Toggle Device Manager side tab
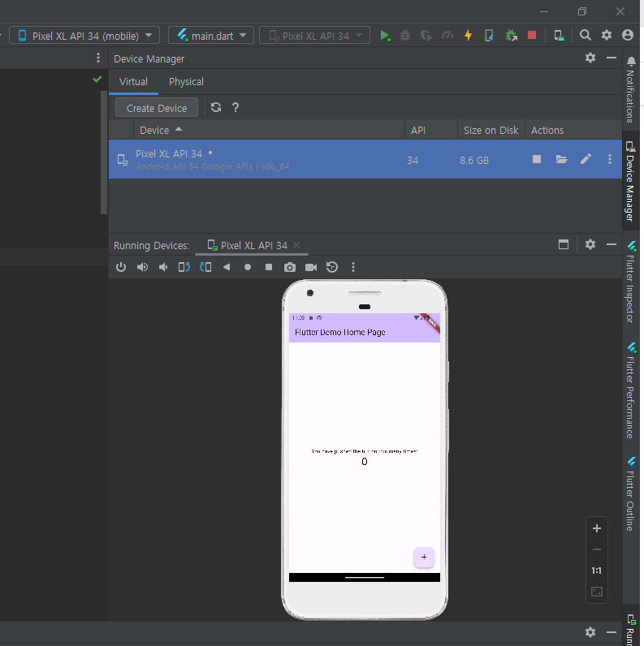The height and width of the screenshot is (646, 644). coord(631,180)
